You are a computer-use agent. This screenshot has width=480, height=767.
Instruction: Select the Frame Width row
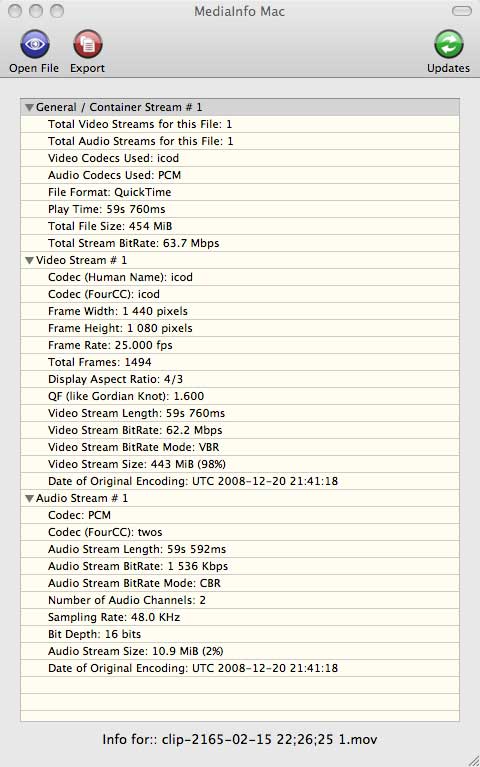240,311
